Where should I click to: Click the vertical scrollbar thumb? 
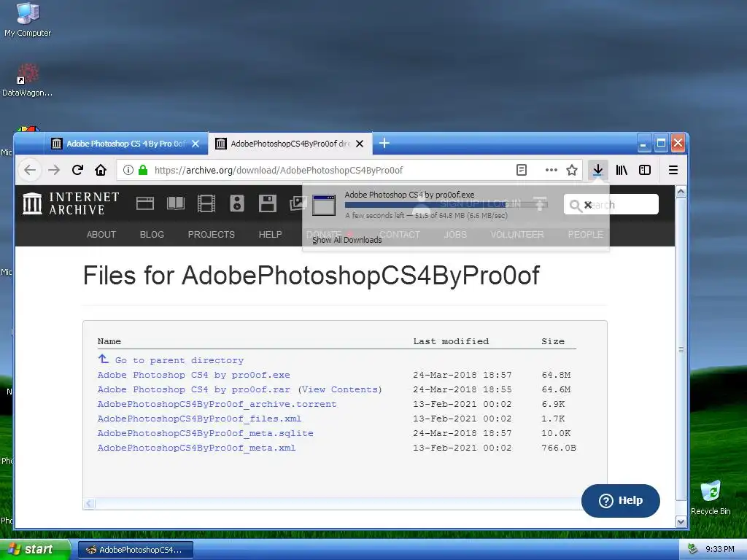pyautogui.click(x=681, y=349)
